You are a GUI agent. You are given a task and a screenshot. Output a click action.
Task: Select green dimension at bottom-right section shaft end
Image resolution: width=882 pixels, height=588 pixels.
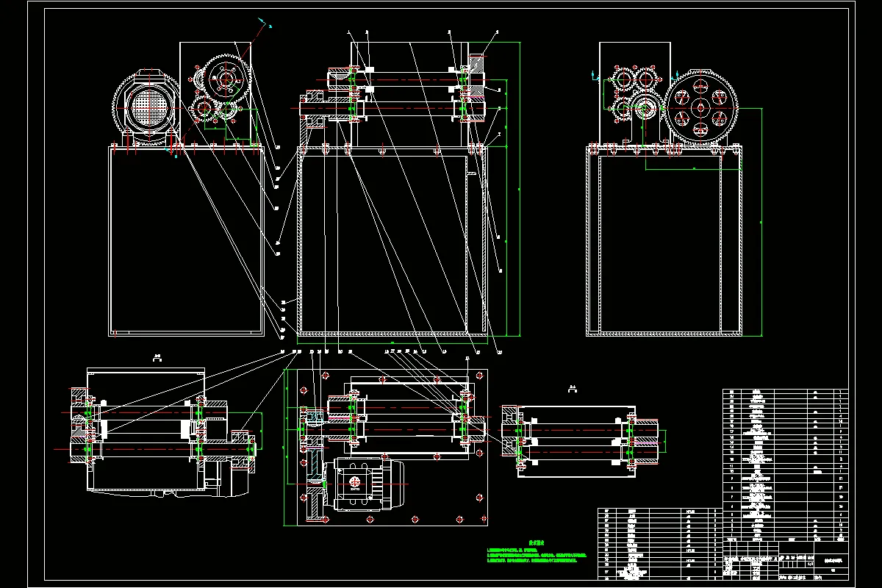[666, 441]
